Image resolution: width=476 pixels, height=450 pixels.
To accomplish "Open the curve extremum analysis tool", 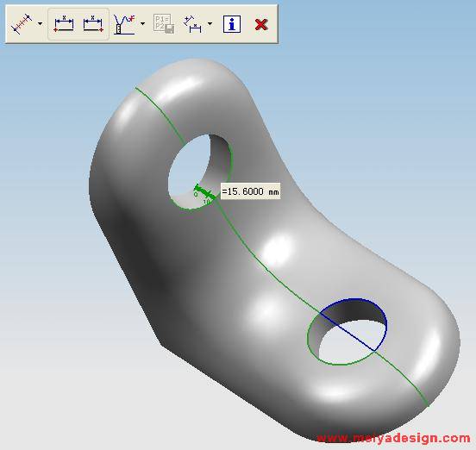I will 124,24.
